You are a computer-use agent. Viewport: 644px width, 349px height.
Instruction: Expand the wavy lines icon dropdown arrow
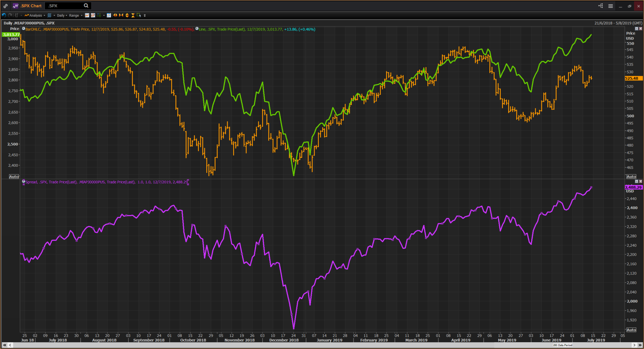pos(54,15)
